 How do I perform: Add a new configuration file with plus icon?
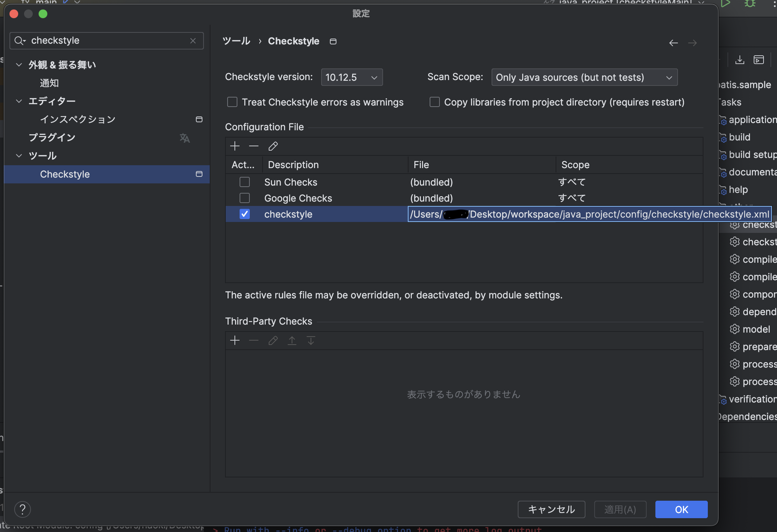pos(235,146)
